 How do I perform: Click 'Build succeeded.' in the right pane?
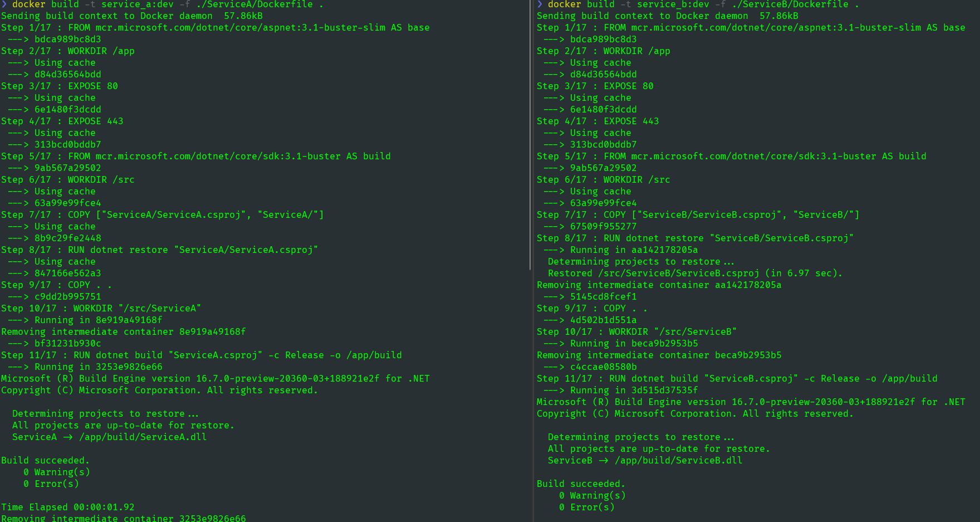[581, 484]
